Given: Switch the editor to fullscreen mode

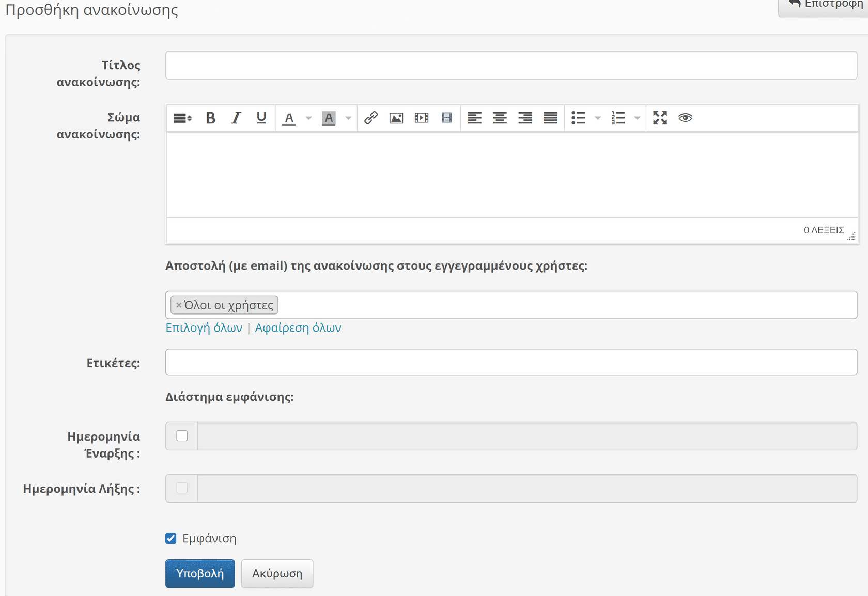Looking at the screenshot, I should pos(660,118).
